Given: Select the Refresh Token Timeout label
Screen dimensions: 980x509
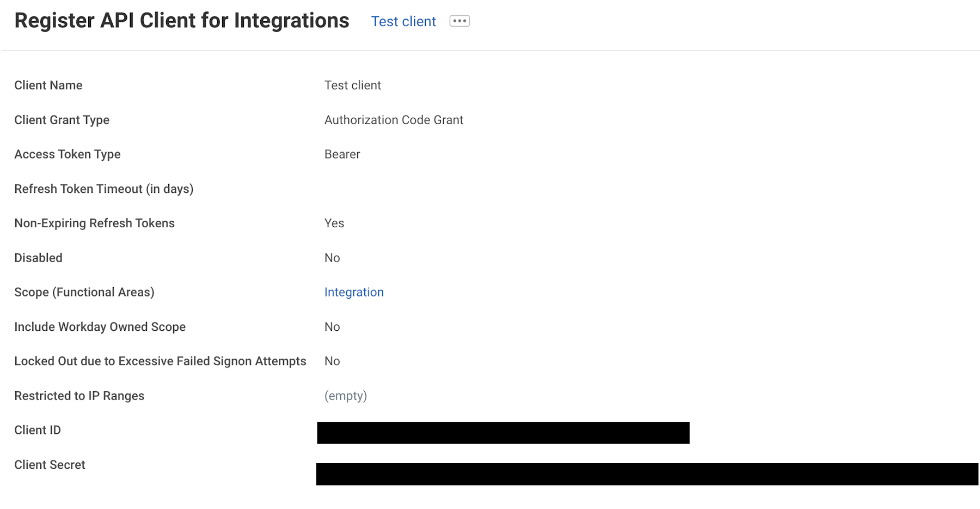Looking at the screenshot, I should pyautogui.click(x=103, y=189).
